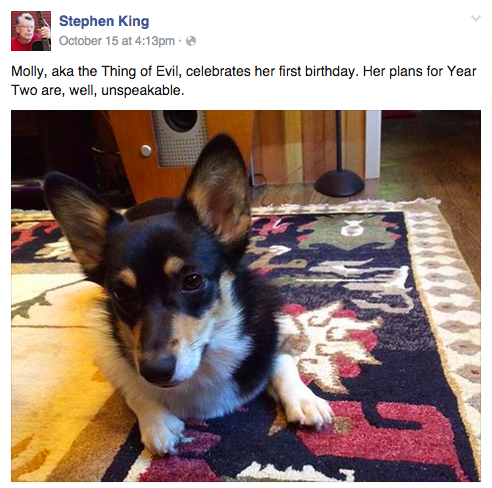The width and height of the screenshot is (492, 488).
Task: Select the bold blue author name
Action: pos(104,21)
